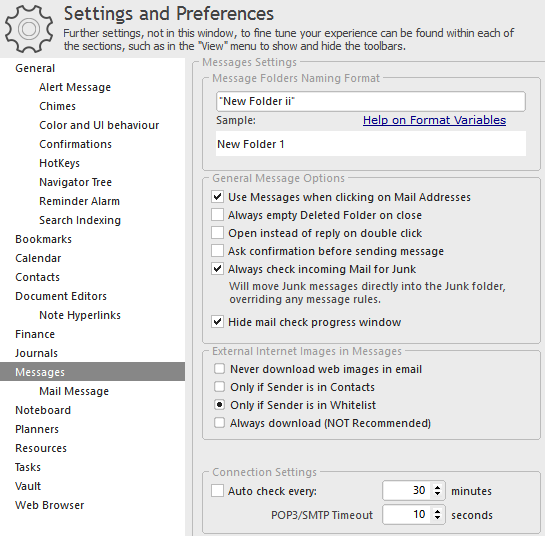Image resolution: width=545 pixels, height=536 pixels.
Task: Open the Vault settings category
Action: click(x=28, y=486)
